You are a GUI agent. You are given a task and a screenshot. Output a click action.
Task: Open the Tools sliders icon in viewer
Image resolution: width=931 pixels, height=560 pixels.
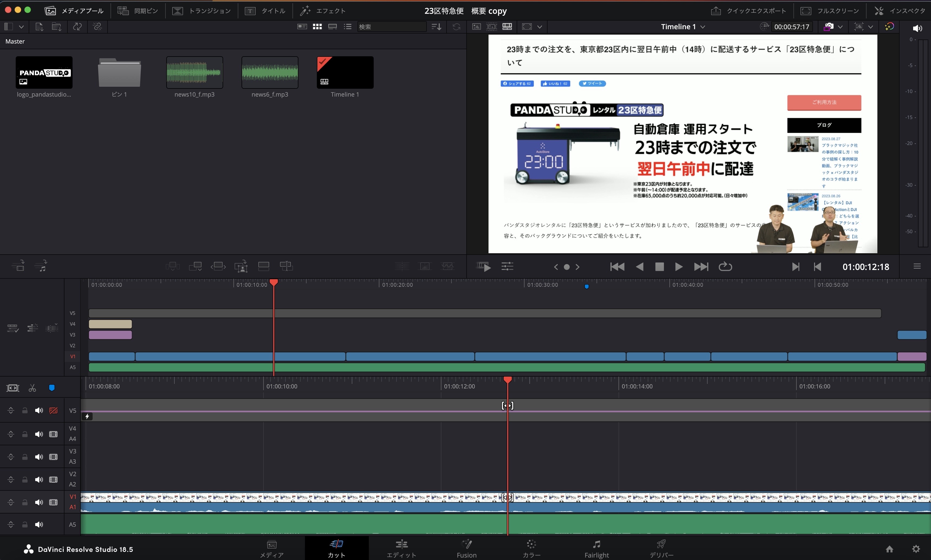(507, 267)
